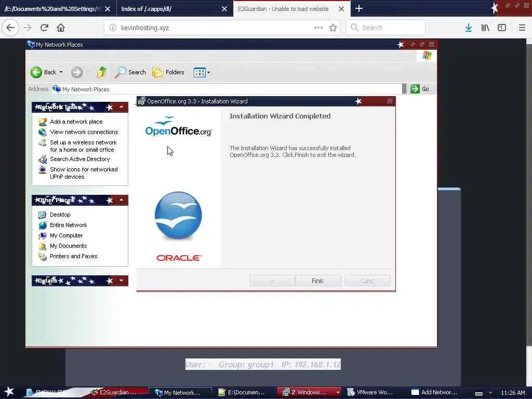Collapse the Other Places panel

[121, 200]
